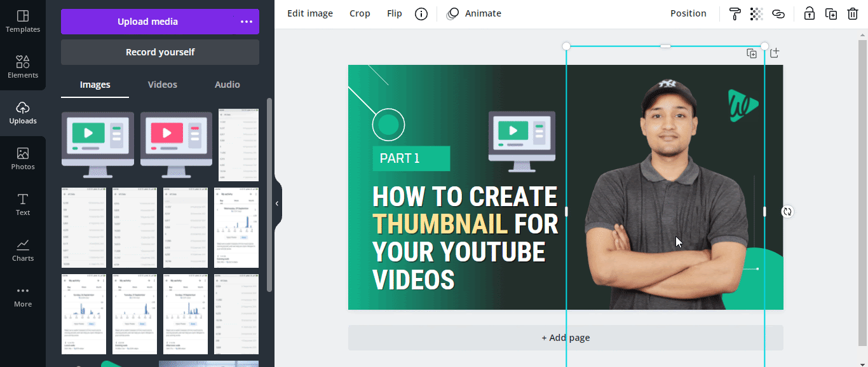Collapse the side panel with arrow handle
Viewport: 868px width, 367px height.
[277, 204]
